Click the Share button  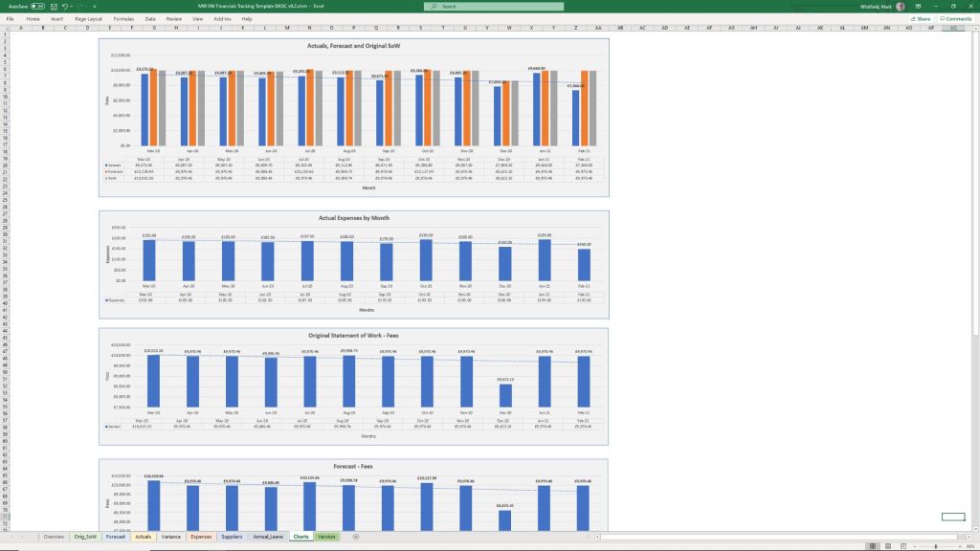921,18
